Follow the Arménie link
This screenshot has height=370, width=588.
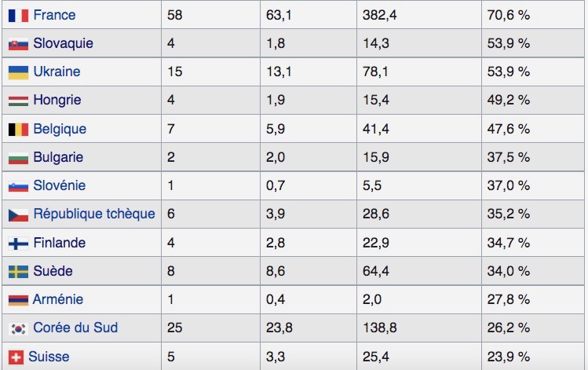pos(58,299)
